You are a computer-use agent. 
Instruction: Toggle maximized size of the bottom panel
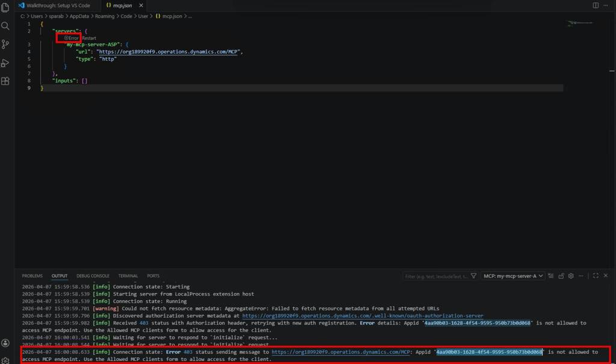[x=596, y=276]
